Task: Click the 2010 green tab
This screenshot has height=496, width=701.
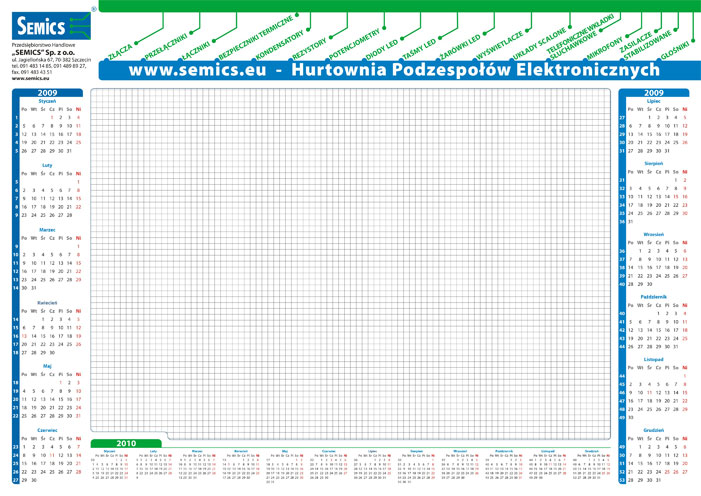Action: pyautogui.click(x=126, y=443)
